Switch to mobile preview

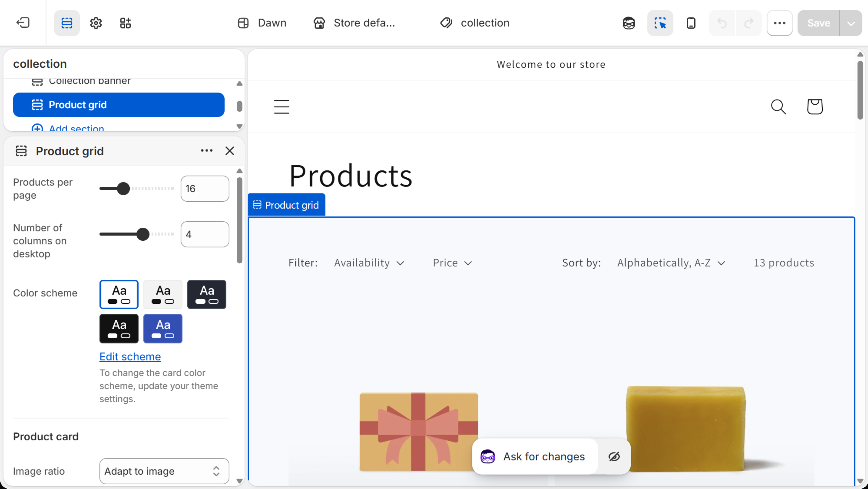[691, 23]
